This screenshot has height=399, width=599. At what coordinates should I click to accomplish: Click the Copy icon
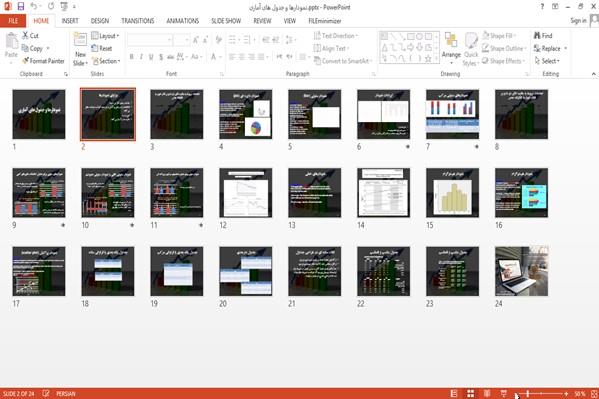coord(25,48)
